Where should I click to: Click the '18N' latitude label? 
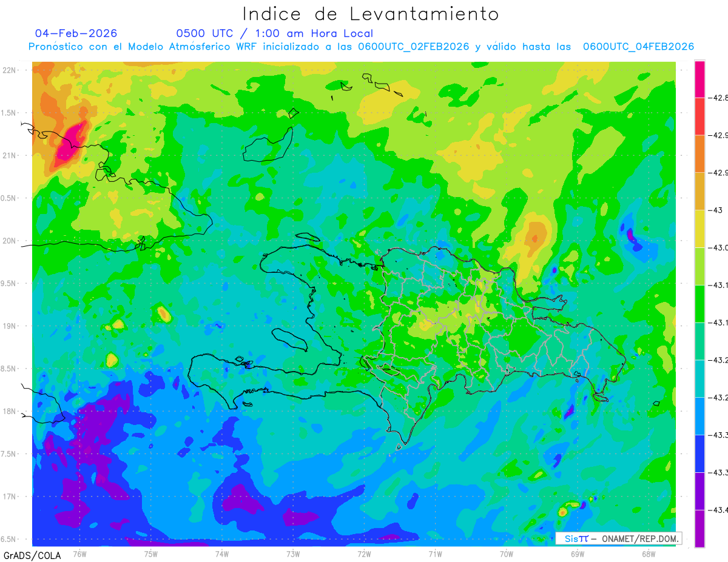[x=8, y=411]
